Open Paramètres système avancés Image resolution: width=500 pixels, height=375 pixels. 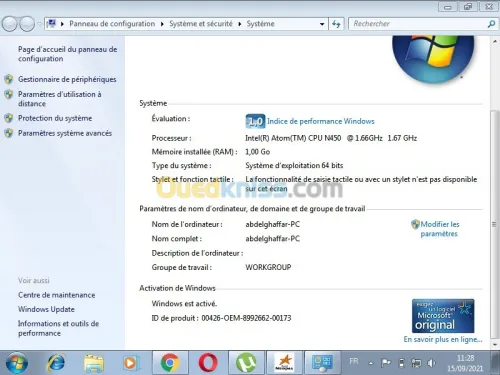click(x=65, y=133)
